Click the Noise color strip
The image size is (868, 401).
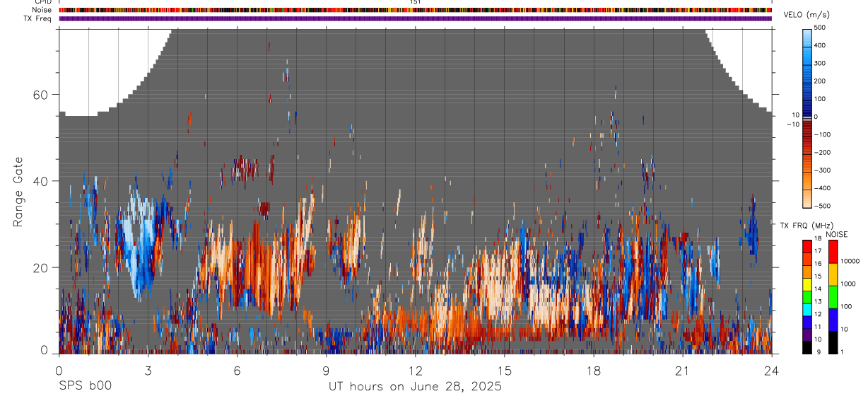416,10
